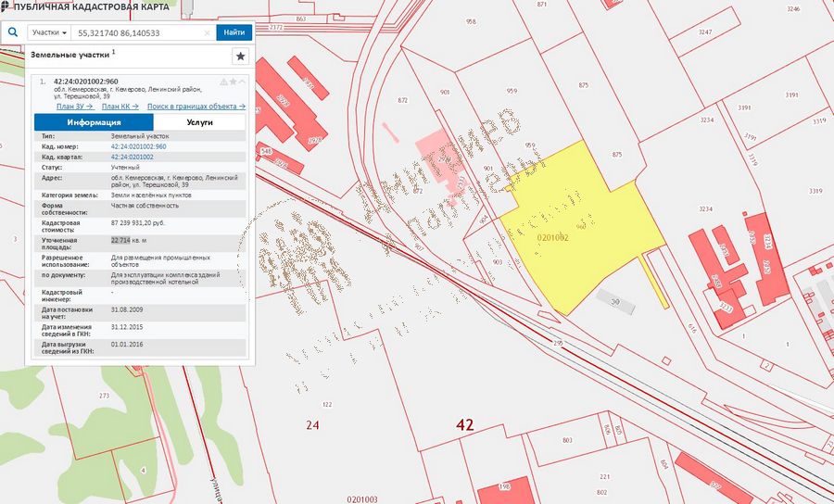Click the date 31.12.2015
The height and width of the screenshot is (504, 834).
127,327
